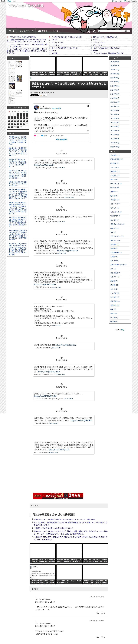138x644 pixels.
Task: Open archive month 2024年11月
Action: pos(115,70)
